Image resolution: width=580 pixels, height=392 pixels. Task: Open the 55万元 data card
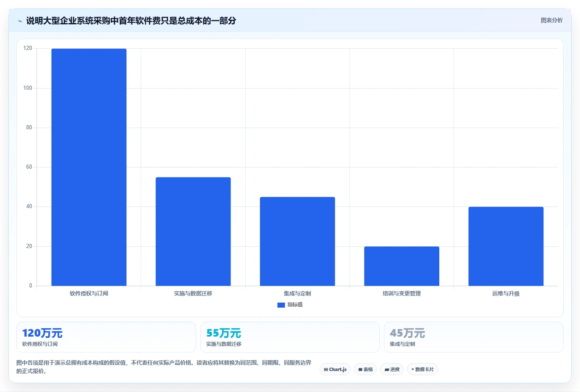[x=290, y=337]
